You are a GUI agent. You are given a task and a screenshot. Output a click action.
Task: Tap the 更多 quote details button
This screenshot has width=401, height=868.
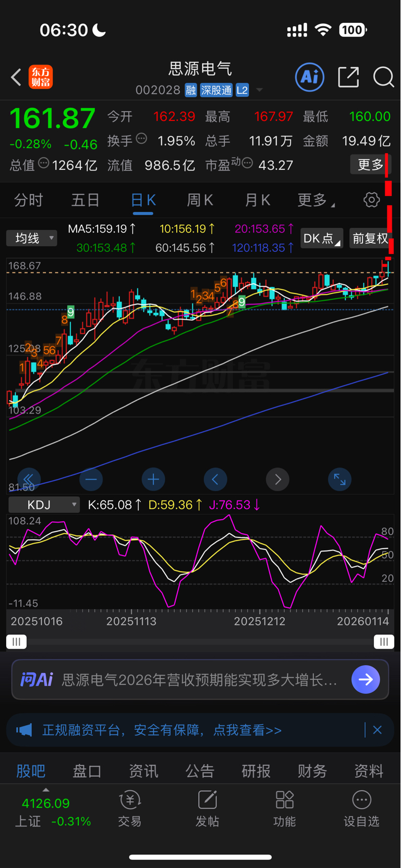(371, 165)
